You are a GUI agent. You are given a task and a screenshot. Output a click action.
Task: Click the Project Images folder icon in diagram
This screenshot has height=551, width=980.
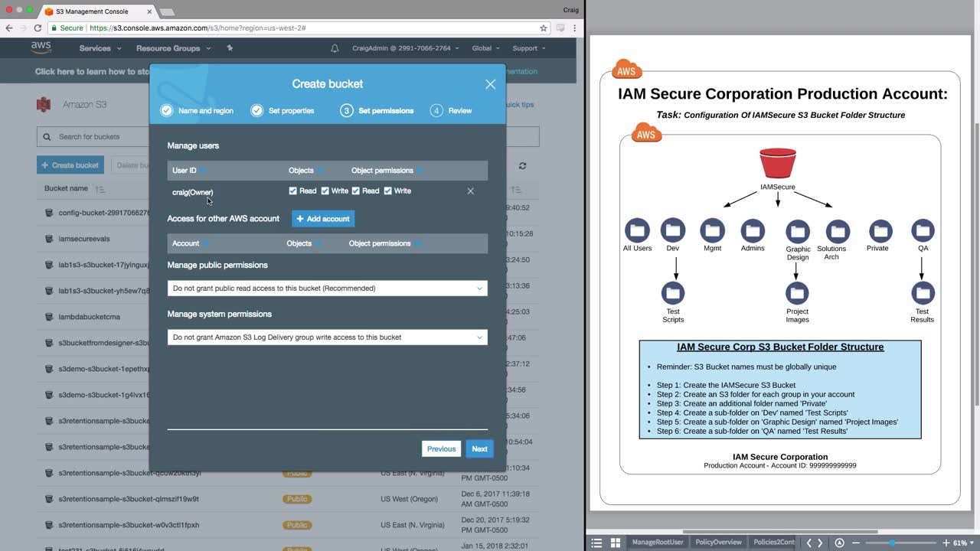pyautogui.click(x=797, y=292)
